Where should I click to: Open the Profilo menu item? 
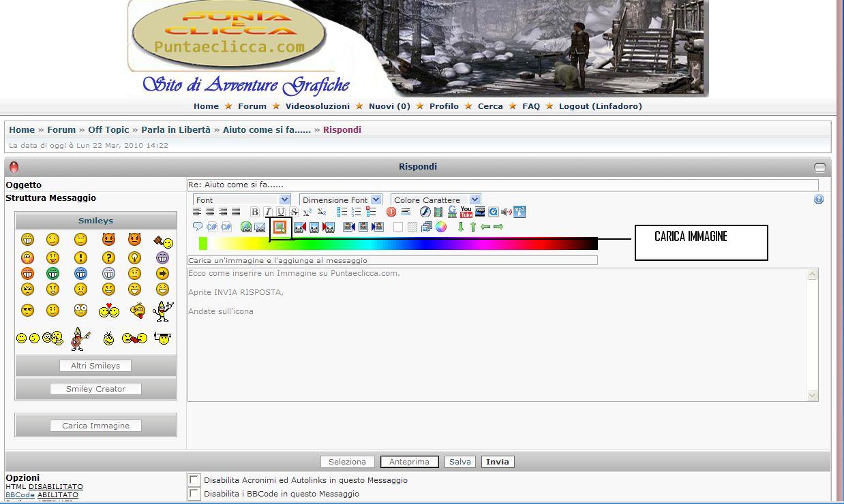444,106
